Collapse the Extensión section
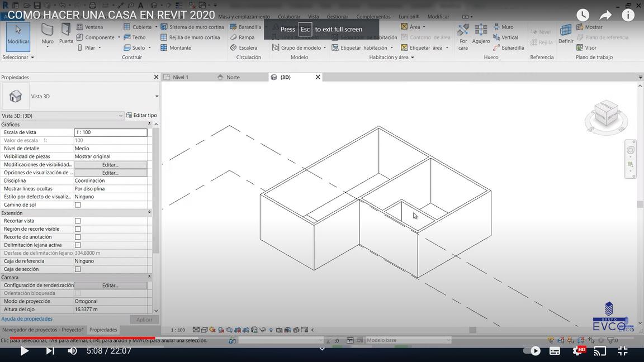Screen dimensions: 644x362 (149, 213)
